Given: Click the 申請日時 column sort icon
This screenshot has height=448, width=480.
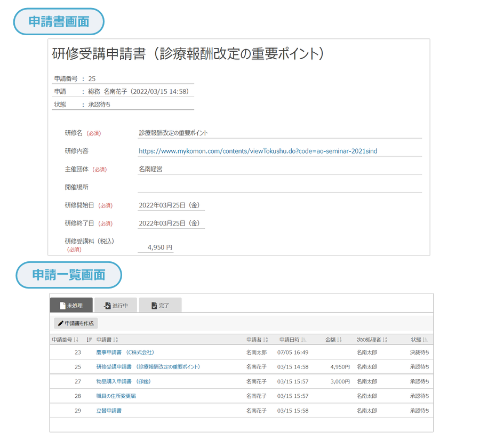Looking at the screenshot, I should [x=303, y=340].
